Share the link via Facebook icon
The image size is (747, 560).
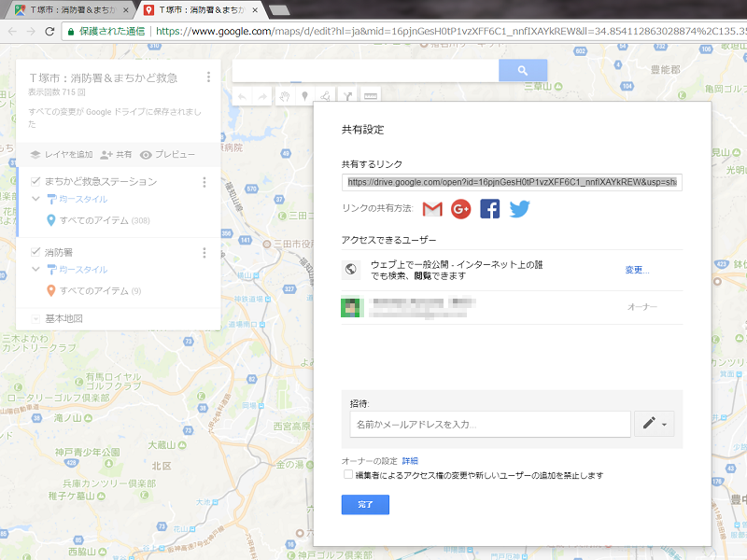pyautogui.click(x=489, y=209)
